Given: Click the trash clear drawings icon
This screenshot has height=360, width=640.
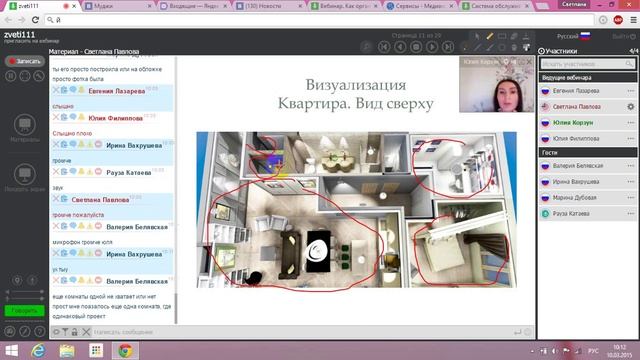Looking at the screenshot, I should (514, 47).
